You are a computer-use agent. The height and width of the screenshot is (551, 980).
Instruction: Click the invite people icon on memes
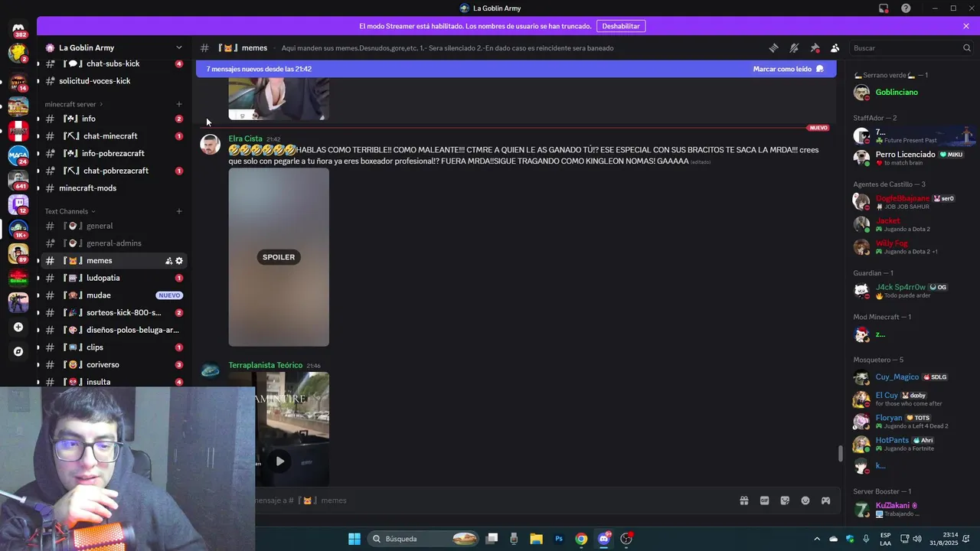tap(168, 261)
